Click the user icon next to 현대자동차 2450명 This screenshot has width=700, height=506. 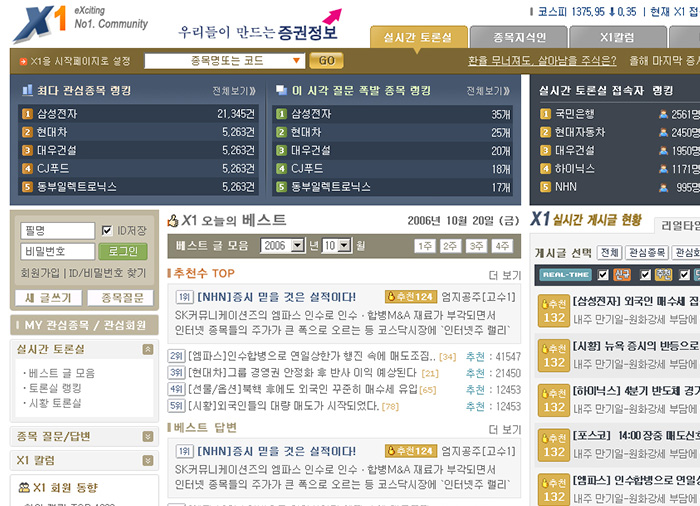(663, 133)
